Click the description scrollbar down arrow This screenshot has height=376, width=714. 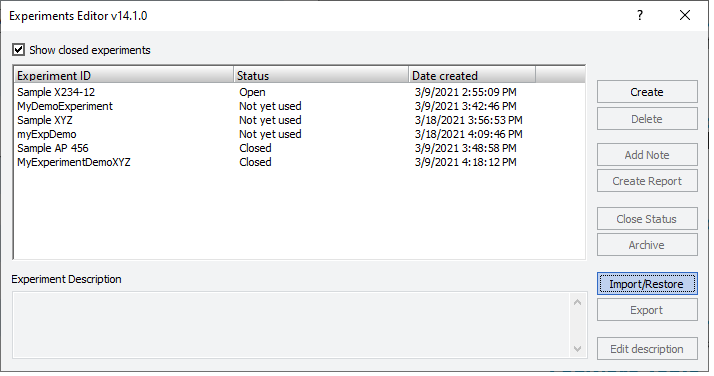577,349
